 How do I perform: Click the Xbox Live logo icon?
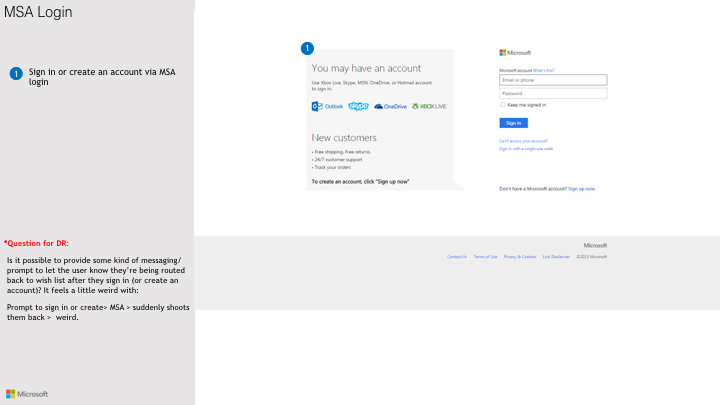[x=429, y=107]
